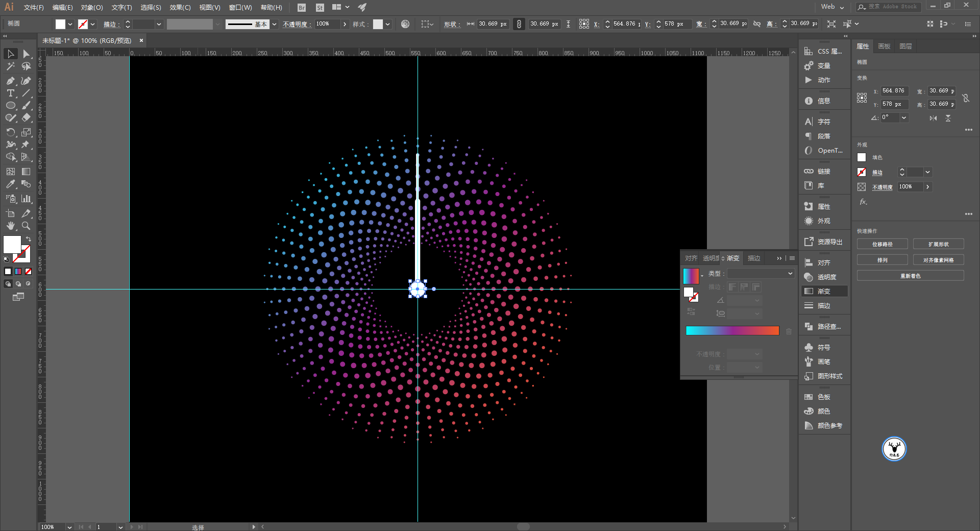Set color mode to None in toolbox

[x=29, y=272]
